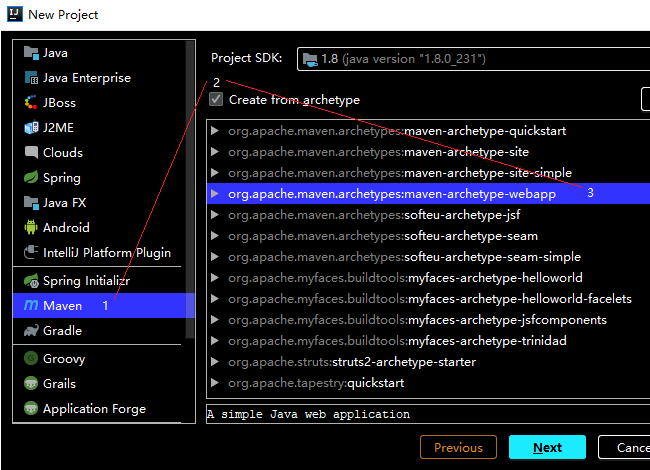Expand myfaces-archetype-trinidad node
Viewport: 650px width, 470px height.
pos(215,341)
